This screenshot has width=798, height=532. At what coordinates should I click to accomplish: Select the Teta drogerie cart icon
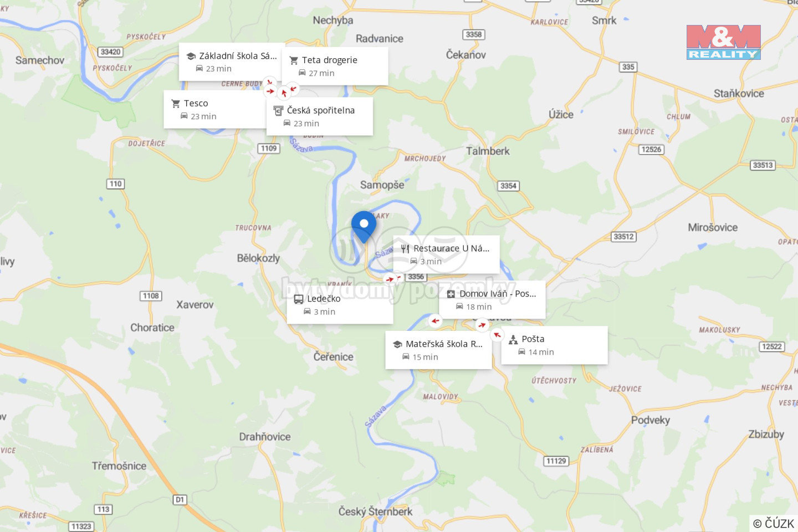294,60
